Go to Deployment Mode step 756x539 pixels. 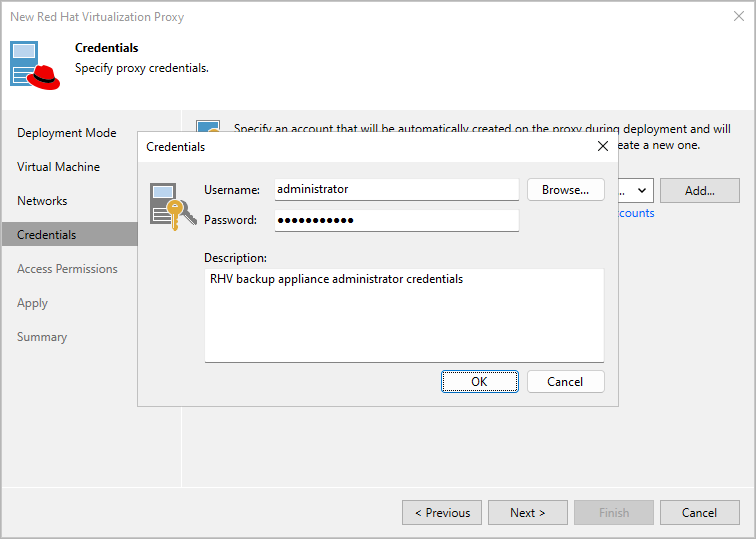[67, 133]
